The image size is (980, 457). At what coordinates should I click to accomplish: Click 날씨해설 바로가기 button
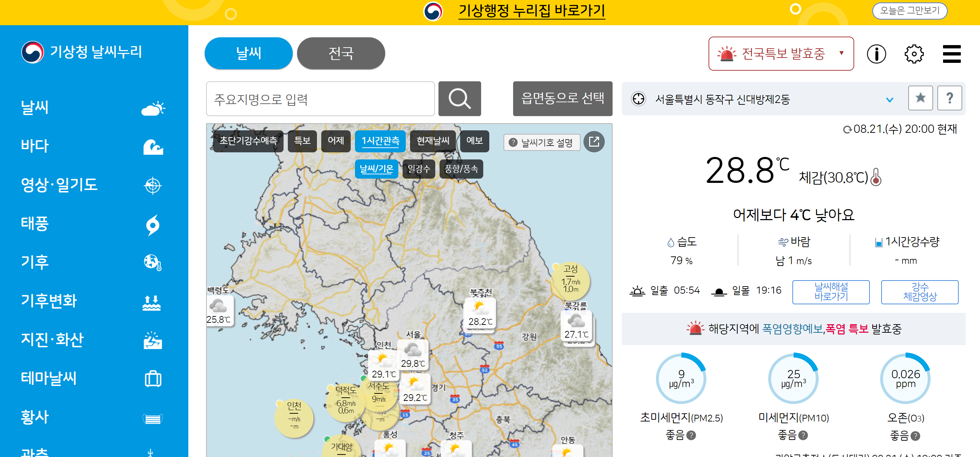[830, 292]
